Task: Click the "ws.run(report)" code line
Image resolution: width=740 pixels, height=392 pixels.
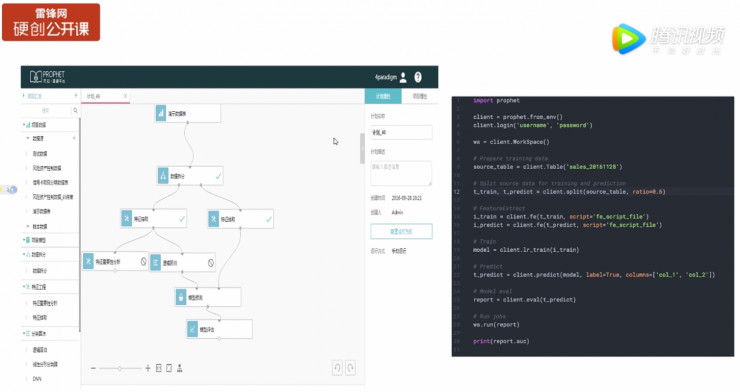Action: (496, 325)
